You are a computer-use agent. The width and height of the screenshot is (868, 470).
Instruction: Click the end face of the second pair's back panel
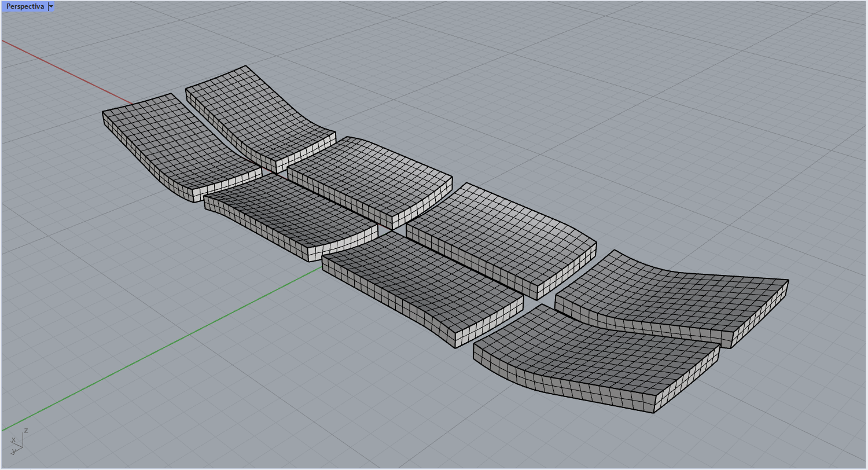[422, 204]
